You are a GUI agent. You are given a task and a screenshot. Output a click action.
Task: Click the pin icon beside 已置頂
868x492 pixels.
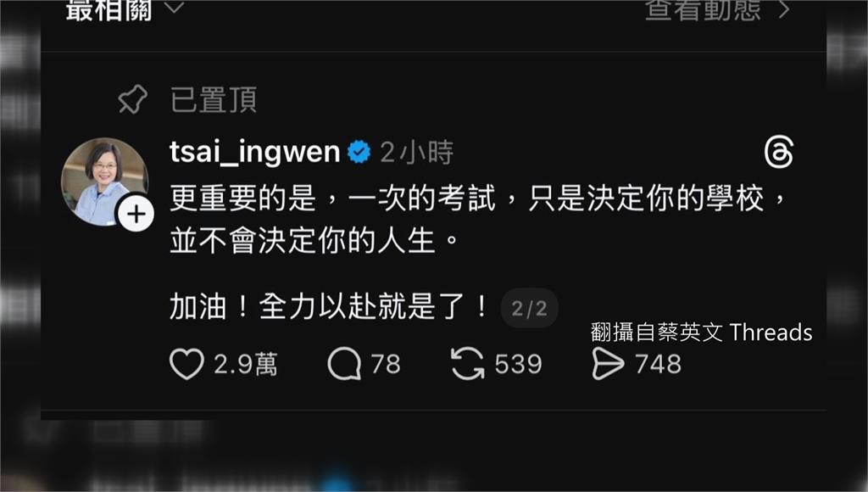coord(133,100)
